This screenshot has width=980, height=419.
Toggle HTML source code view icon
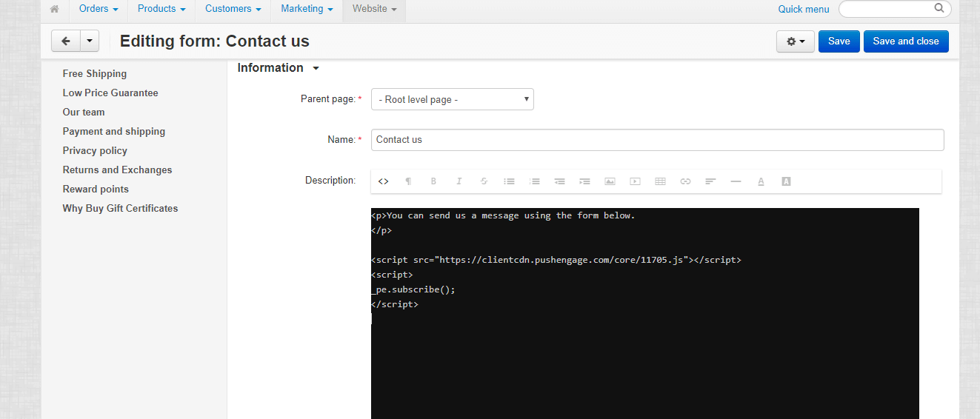click(383, 181)
